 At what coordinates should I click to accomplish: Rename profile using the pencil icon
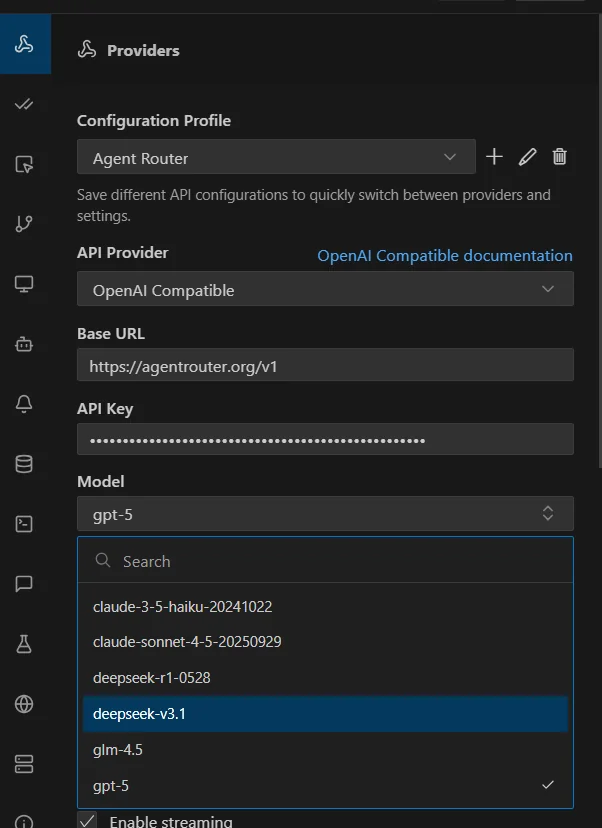pos(528,157)
